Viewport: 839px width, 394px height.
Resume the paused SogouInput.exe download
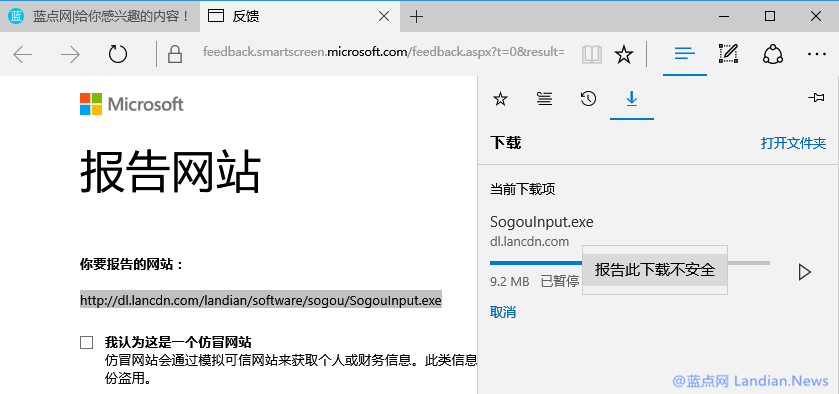click(x=804, y=272)
